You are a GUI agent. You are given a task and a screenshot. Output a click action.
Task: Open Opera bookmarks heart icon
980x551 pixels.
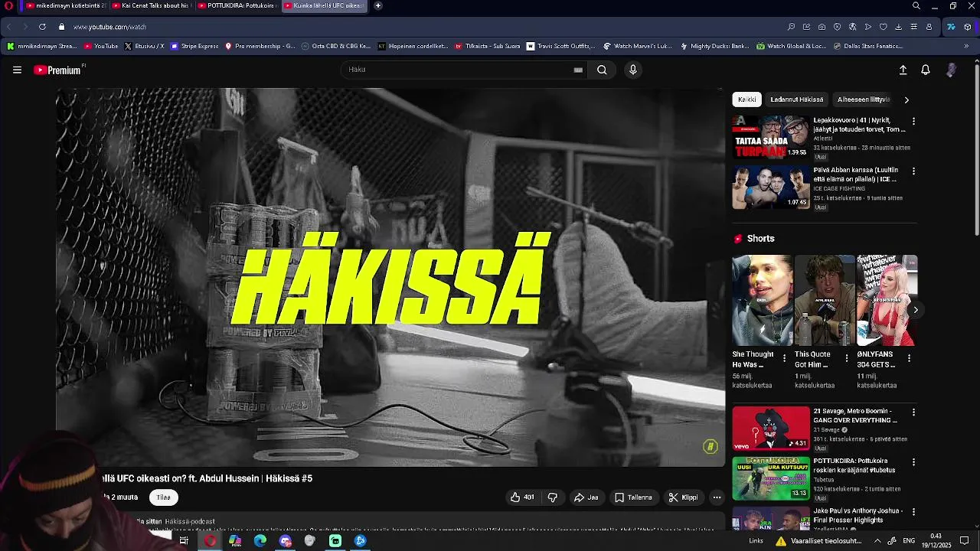883,27
